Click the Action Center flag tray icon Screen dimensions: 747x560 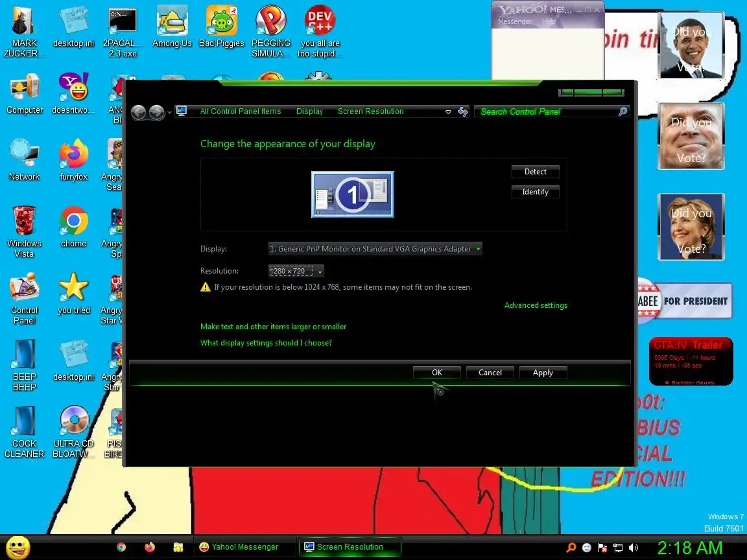(602, 548)
